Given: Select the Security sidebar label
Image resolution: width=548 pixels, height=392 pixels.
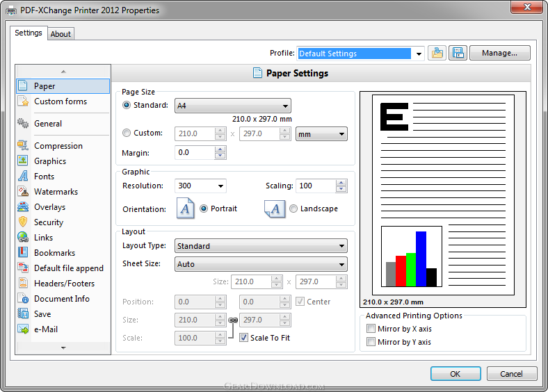Looking at the screenshot, I should (49, 222).
